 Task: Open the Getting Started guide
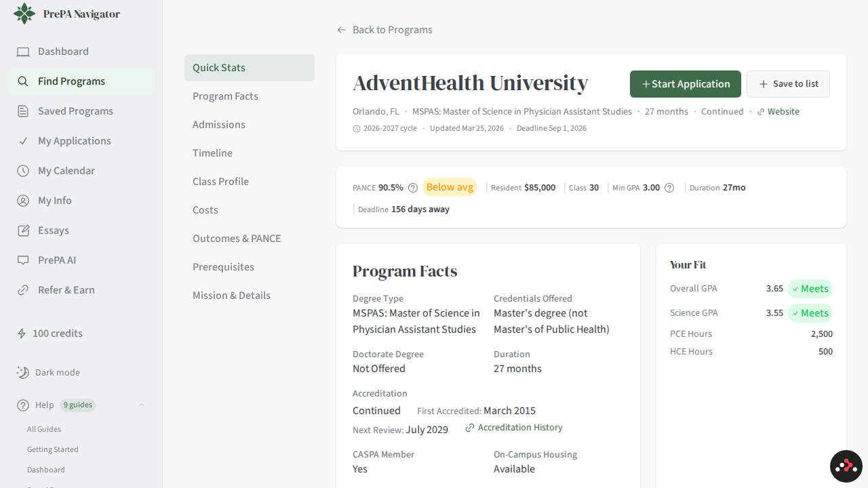click(53, 449)
